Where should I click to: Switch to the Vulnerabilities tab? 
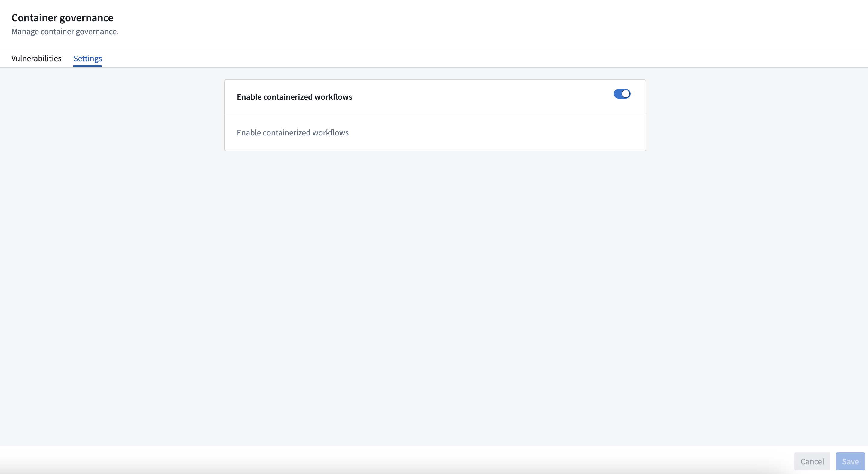pos(36,59)
